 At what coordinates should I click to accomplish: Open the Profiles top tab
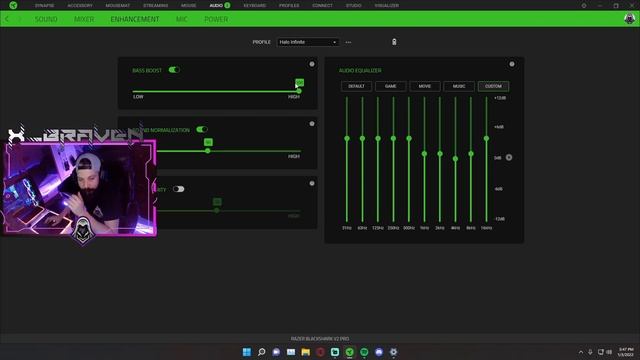[x=289, y=6]
